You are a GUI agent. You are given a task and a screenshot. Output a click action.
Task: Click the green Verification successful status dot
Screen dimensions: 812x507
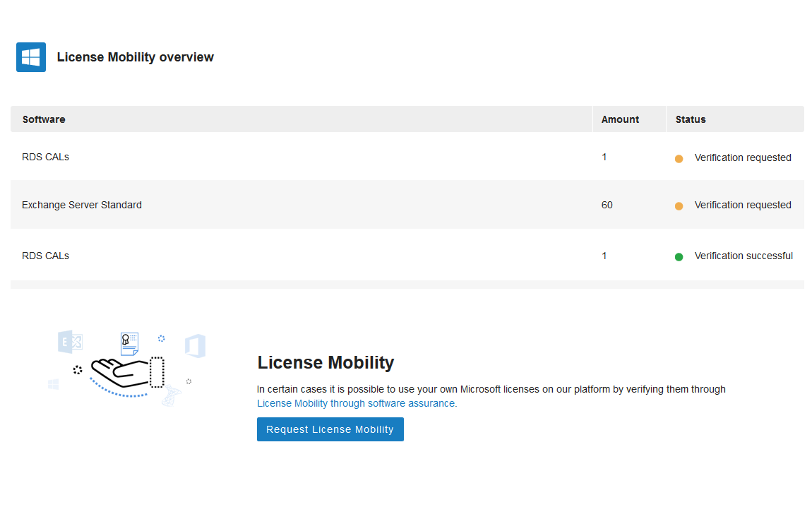point(679,257)
